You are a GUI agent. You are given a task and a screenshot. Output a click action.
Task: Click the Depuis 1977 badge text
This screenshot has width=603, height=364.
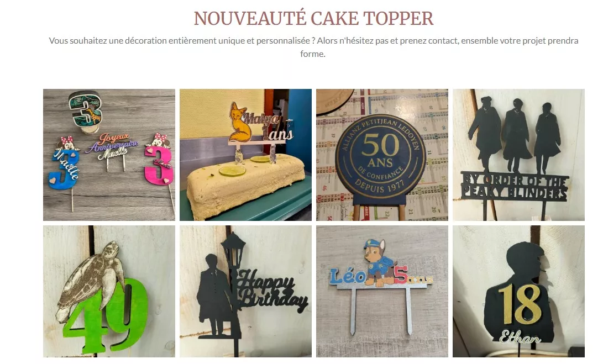tap(379, 185)
